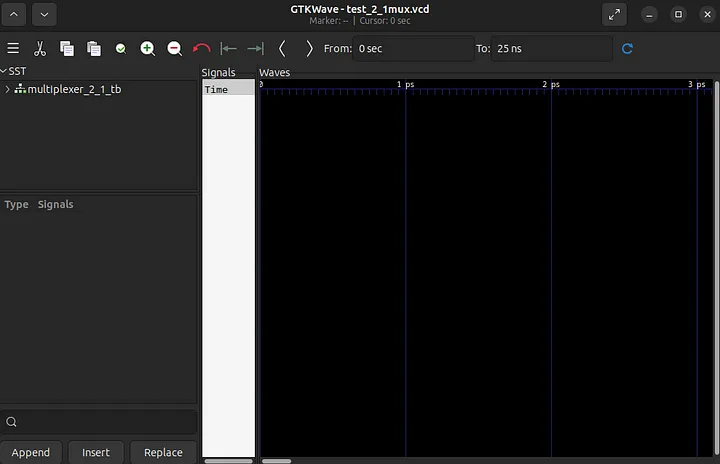Click the red Undo Zoom arrow
The image size is (720, 464).
tap(201, 48)
